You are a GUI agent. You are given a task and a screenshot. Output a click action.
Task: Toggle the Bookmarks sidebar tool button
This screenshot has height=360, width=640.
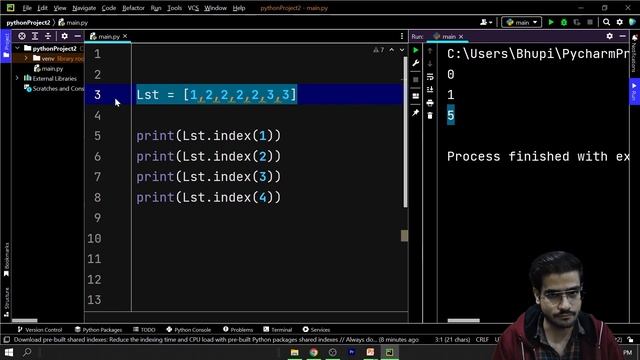(6, 260)
